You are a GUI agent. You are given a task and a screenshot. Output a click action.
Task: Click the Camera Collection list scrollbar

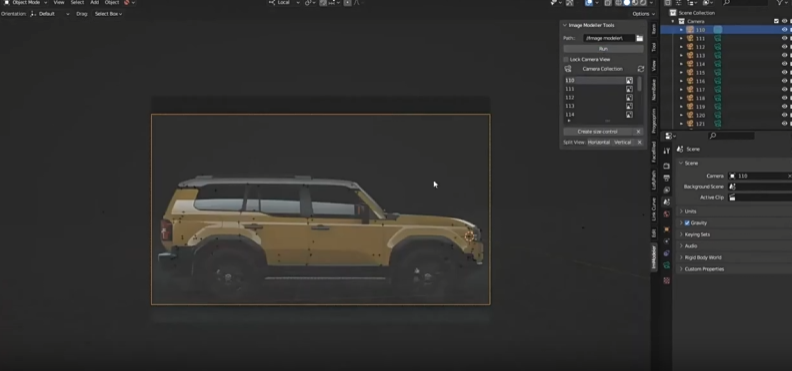[640, 84]
